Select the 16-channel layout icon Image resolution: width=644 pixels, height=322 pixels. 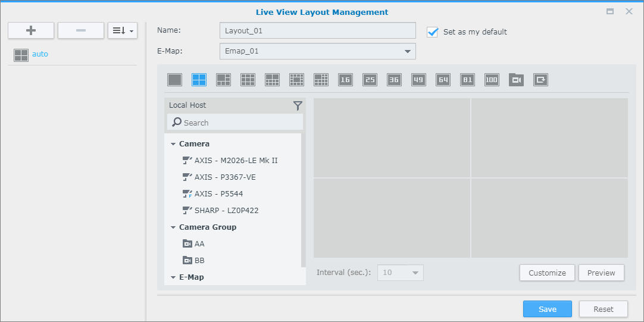(345, 80)
